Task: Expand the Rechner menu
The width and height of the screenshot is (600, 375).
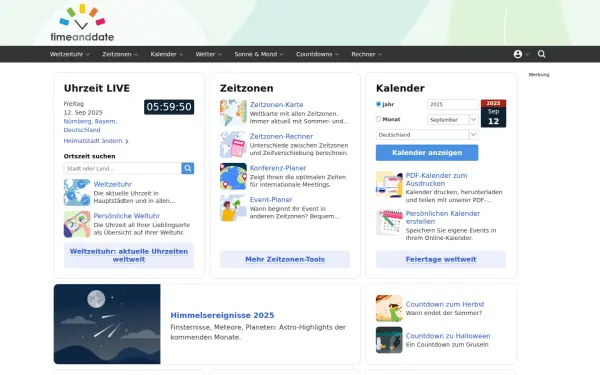Action: coord(367,54)
